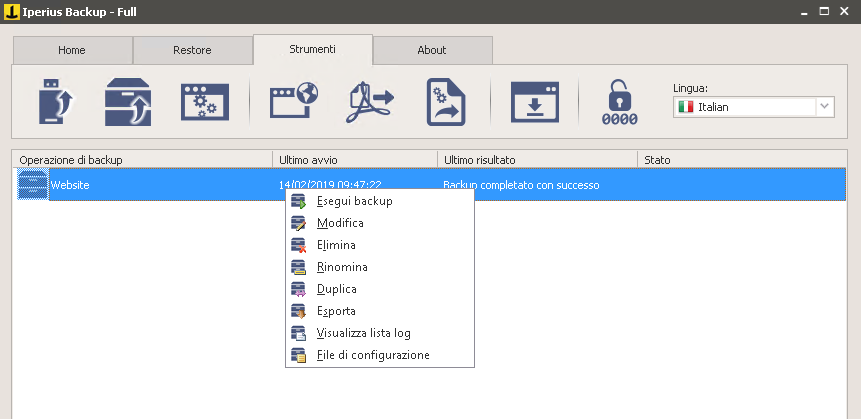Screen dimensions: 861x419
Task: Click the Website backup job icon
Action: pyautogui.click(x=33, y=185)
